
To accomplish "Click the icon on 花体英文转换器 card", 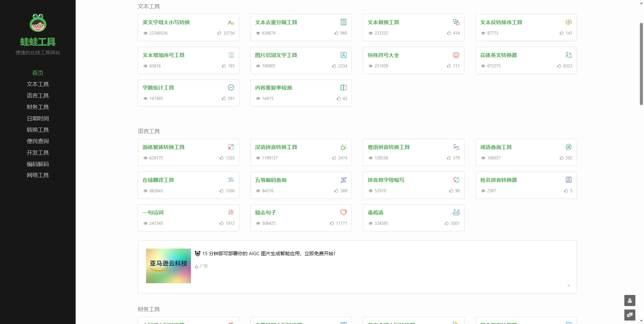I will click(569, 55).
